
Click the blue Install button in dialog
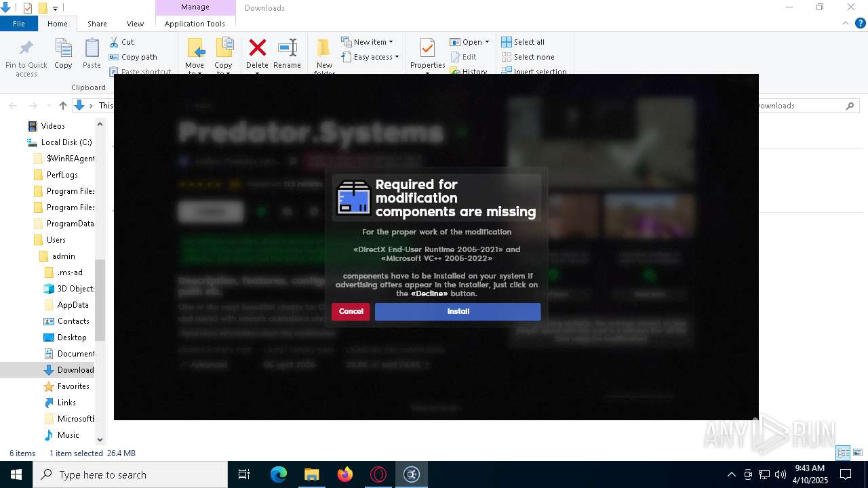pos(458,312)
